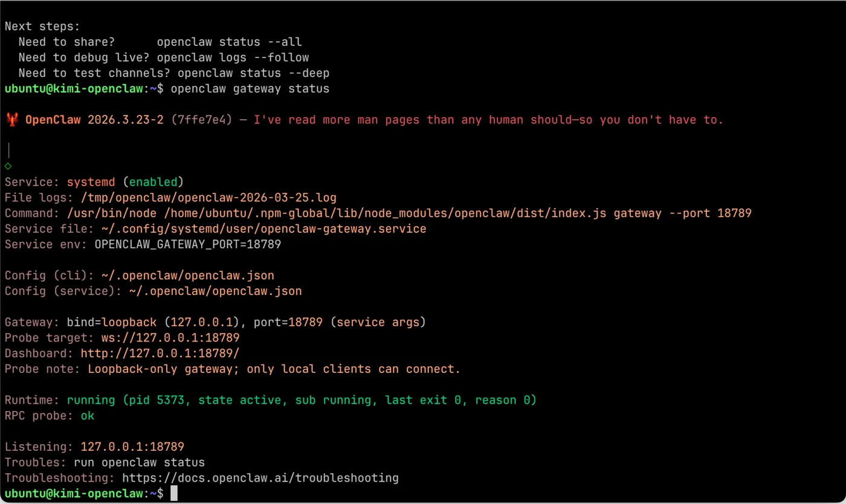Click the green "running" runtime status word
The image size is (846, 504).
coord(91,400)
